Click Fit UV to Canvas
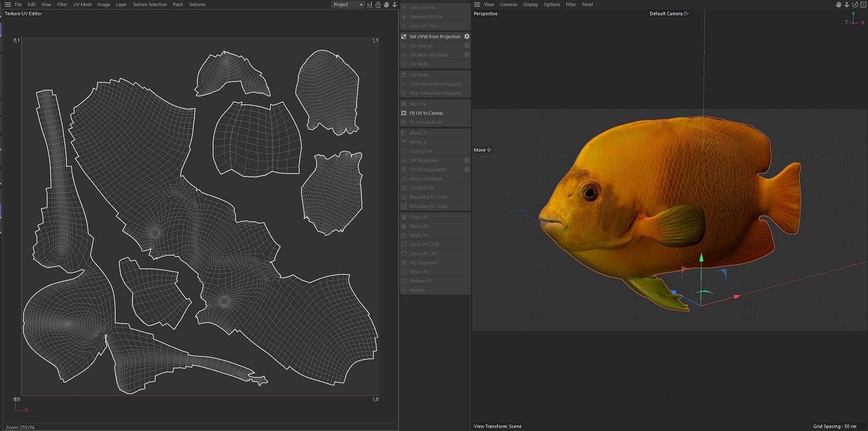Screen dimensions: 868x431 [x=435, y=113]
